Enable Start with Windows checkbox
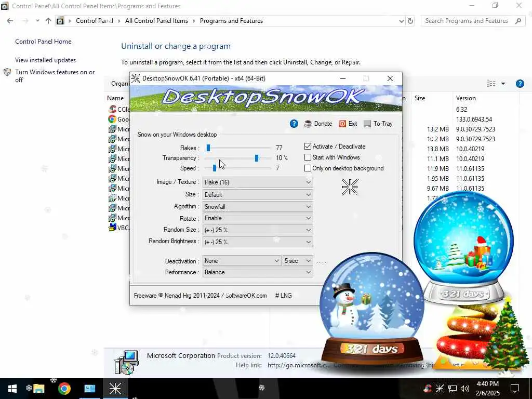This screenshot has width=532, height=399. tap(308, 157)
